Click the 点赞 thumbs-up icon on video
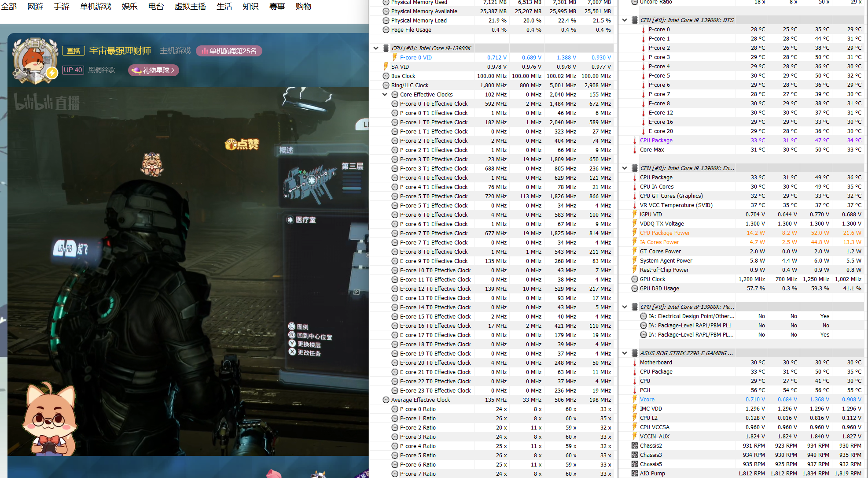 coord(242,144)
